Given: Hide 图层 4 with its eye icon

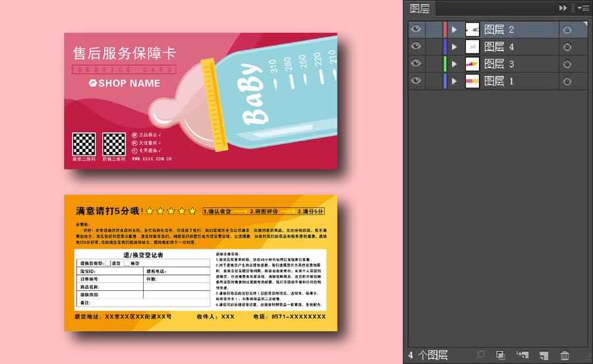Looking at the screenshot, I should point(416,46).
